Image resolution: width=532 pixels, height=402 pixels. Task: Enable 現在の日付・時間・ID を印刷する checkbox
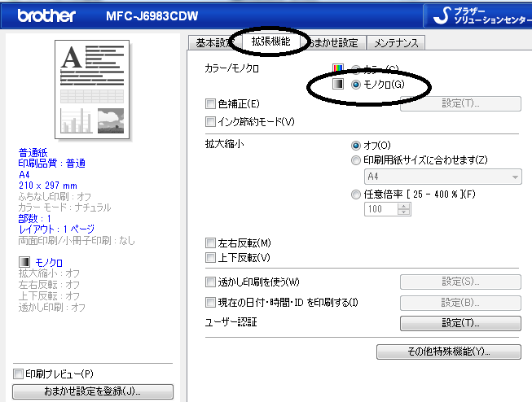point(210,303)
